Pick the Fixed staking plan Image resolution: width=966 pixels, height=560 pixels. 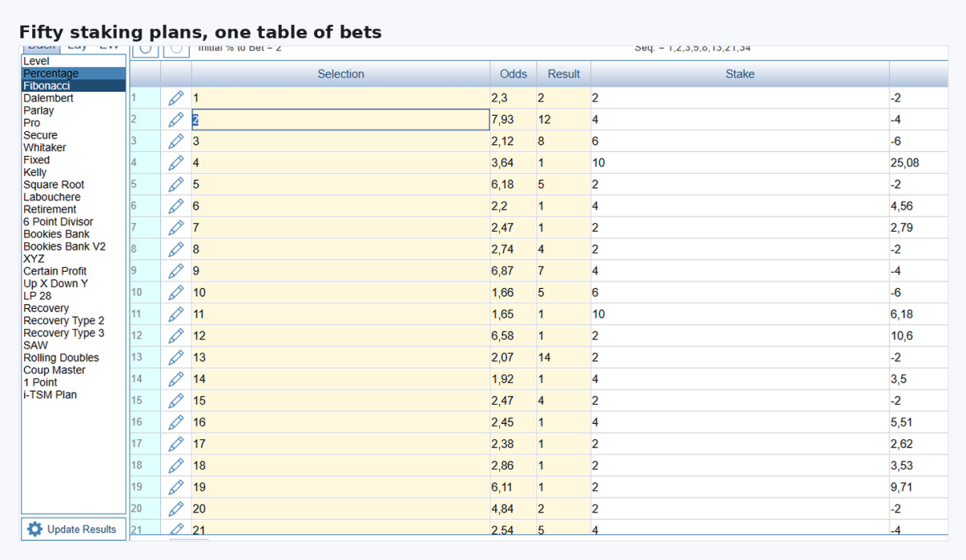point(73,160)
